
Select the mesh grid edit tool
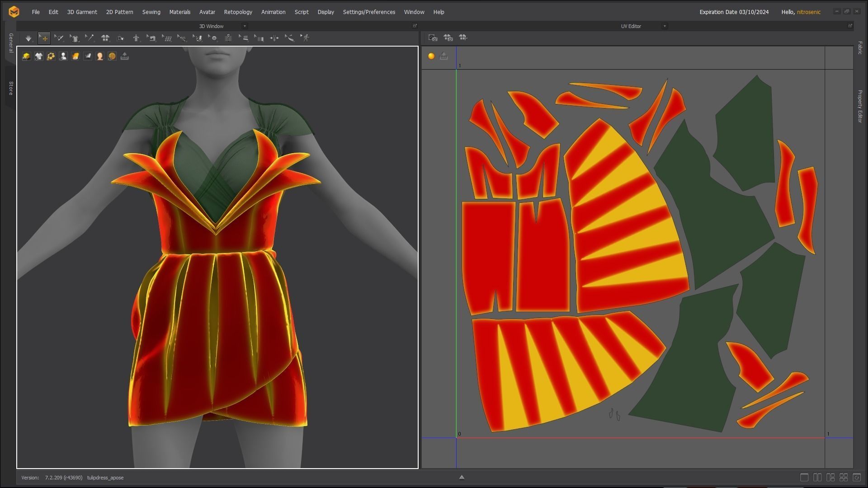tap(167, 38)
